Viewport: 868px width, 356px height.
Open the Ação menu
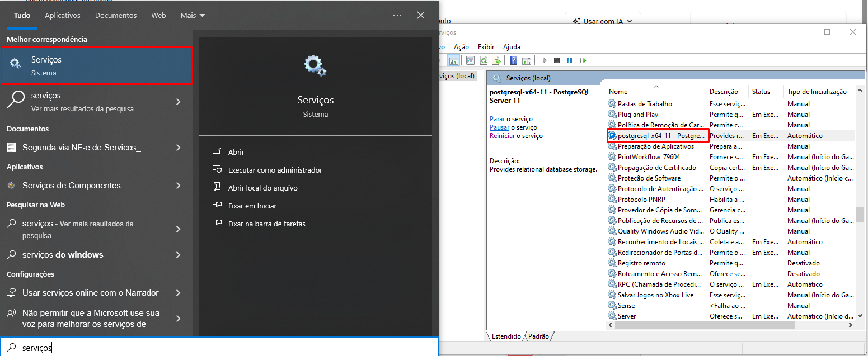pyautogui.click(x=461, y=47)
